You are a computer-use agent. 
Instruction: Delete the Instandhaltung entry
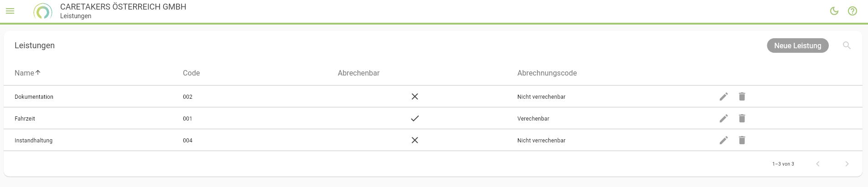pos(742,140)
